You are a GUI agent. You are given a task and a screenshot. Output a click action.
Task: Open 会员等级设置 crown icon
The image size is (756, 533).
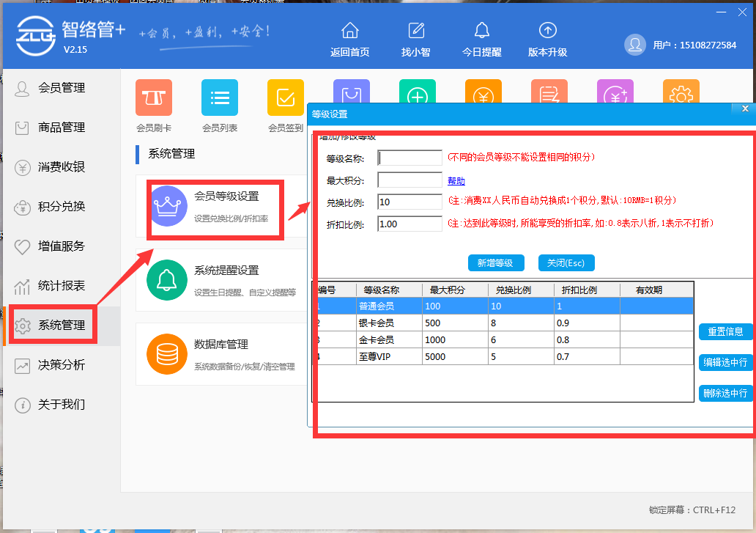pyautogui.click(x=170, y=207)
